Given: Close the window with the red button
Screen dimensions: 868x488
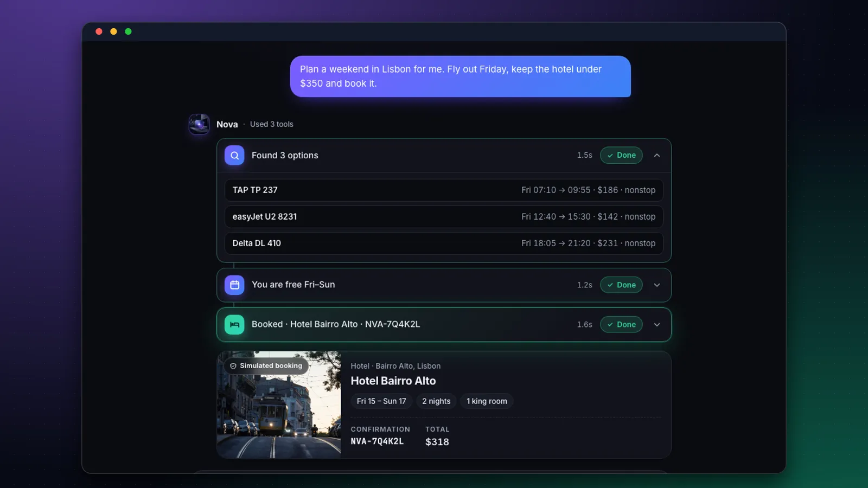Looking at the screenshot, I should click(99, 31).
